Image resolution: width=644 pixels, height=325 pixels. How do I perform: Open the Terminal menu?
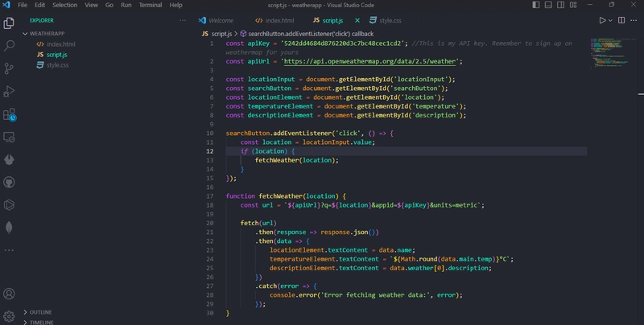tap(151, 5)
